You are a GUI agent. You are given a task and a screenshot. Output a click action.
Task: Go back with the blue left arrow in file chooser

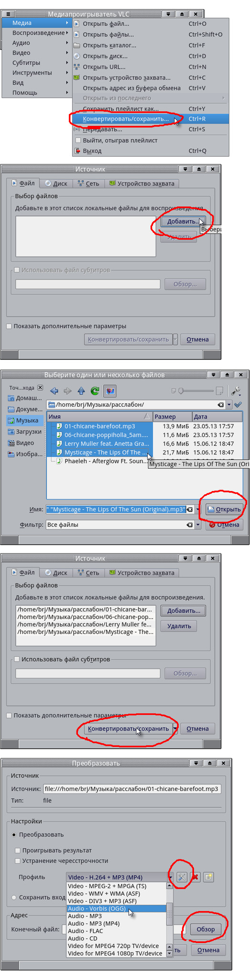coord(54,391)
